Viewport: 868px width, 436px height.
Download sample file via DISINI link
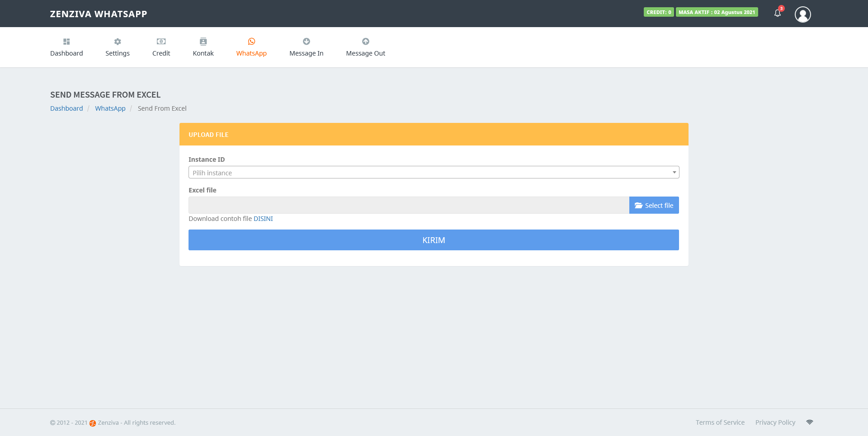point(263,219)
